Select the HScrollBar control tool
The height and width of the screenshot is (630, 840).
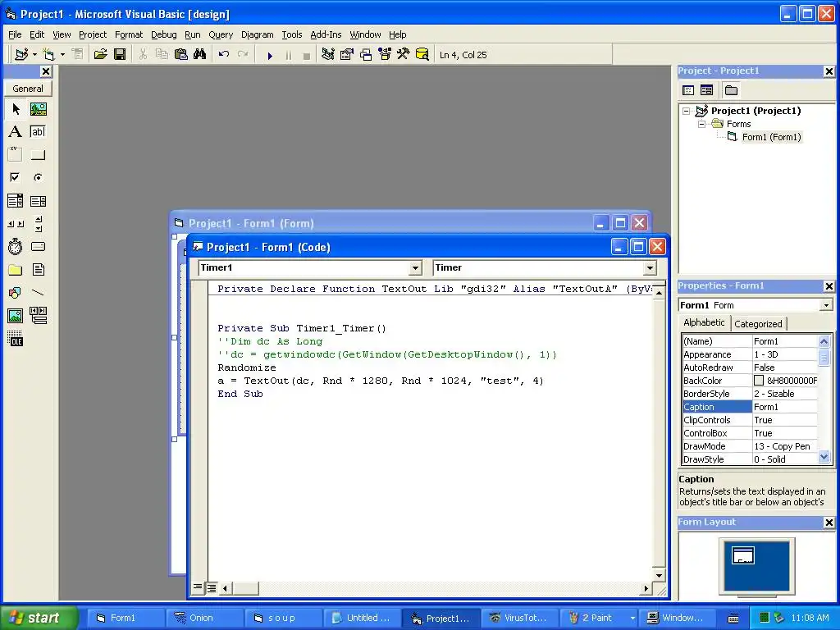16,224
